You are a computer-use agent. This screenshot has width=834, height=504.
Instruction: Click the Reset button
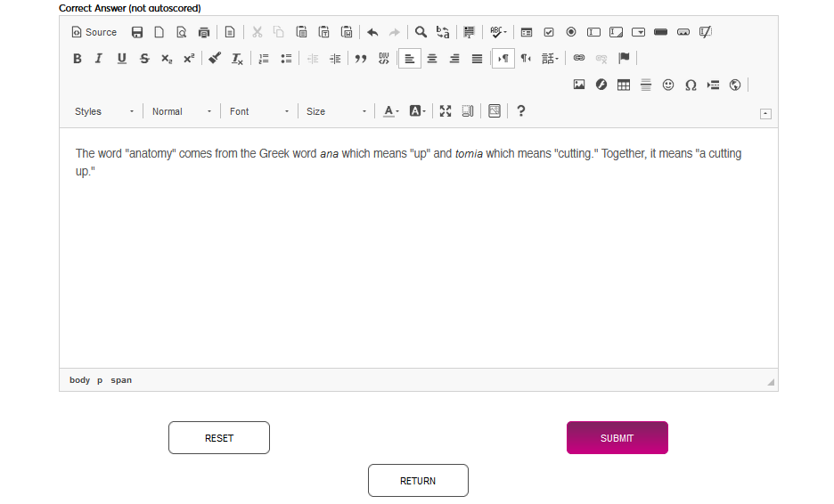[x=219, y=437]
